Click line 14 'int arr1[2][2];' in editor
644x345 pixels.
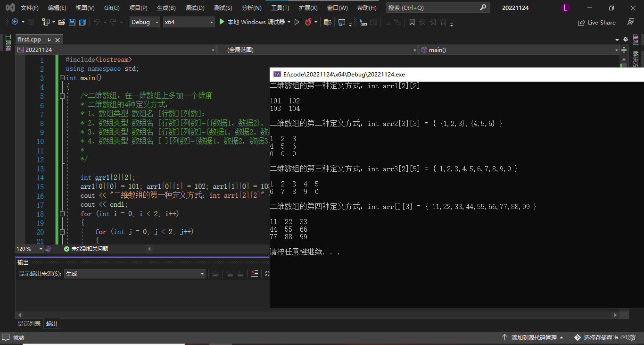[x=107, y=178]
